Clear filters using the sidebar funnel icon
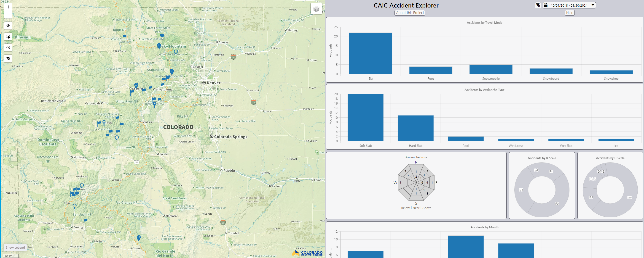644x258 pixels. (8, 59)
